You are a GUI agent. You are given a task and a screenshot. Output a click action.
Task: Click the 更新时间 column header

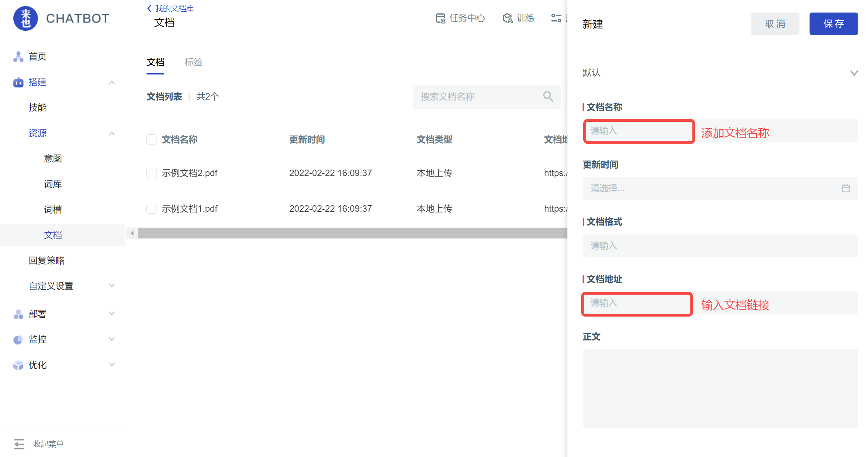307,140
